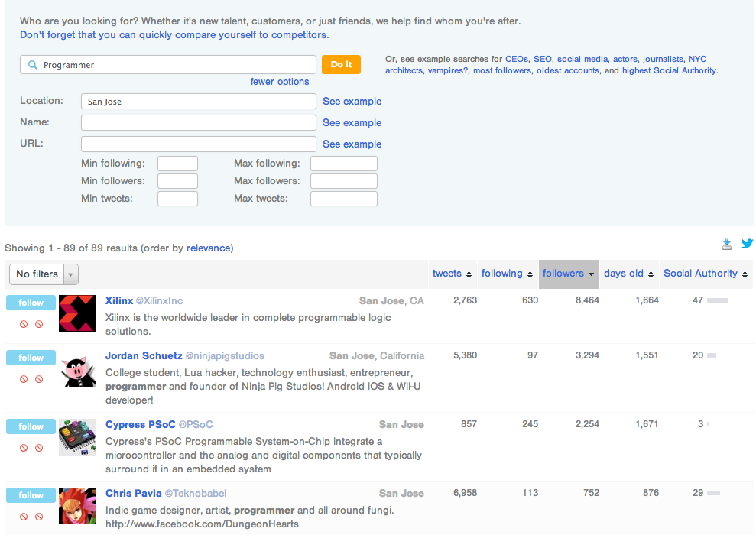Click second block icon in Cypress PSoC row
This screenshot has width=756, height=535.
pos(39,448)
